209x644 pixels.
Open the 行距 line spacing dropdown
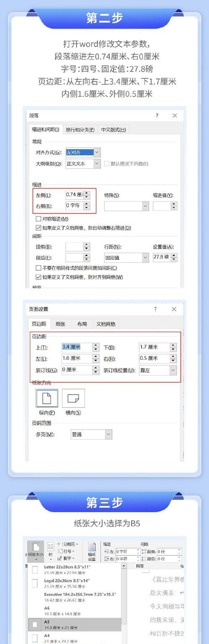point(127,257)
